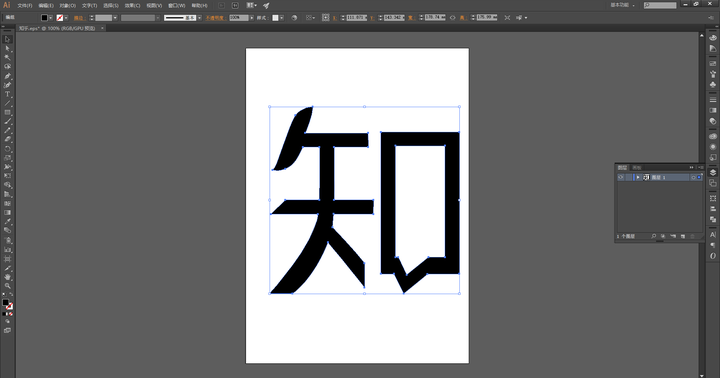Open the opacity 100% dropdown arrow
The image size is (720, 378).
tap(252, 18)
